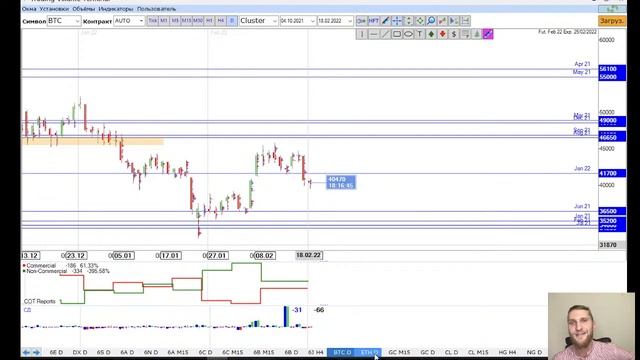The image size is (640, 360).
Task: Open the Объекты menu
Action: tap(84, 9)
